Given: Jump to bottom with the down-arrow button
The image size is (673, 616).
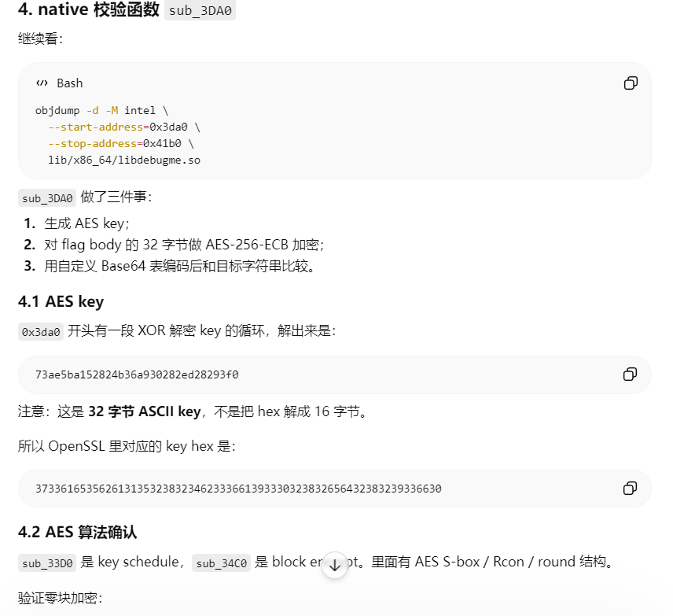Looking at the screenshot, I should (x=334, y=566).
